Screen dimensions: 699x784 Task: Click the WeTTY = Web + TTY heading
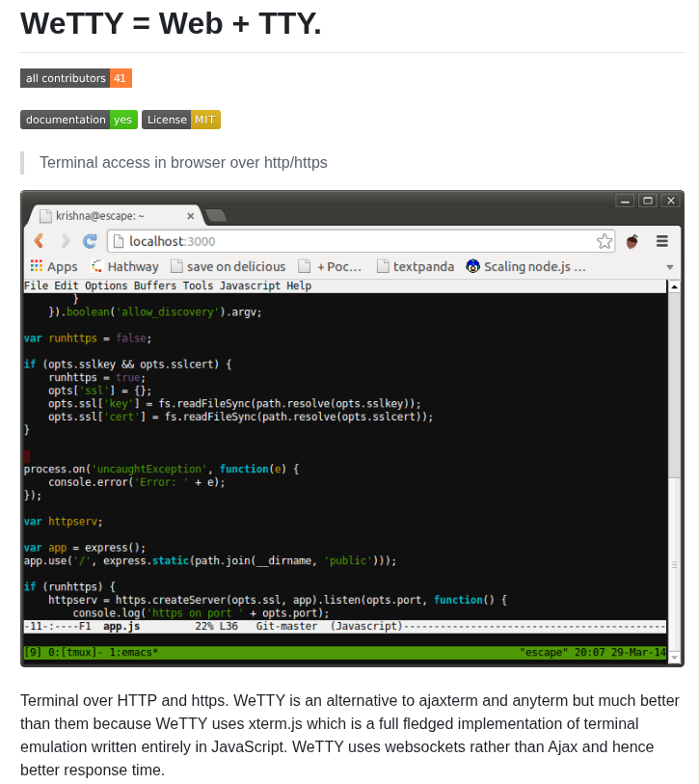coord(171,23)
